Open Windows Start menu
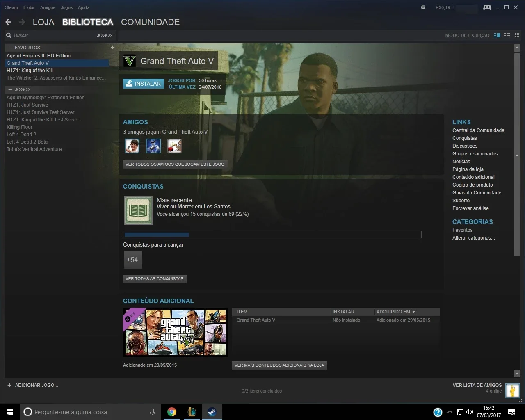 (10, 412)
